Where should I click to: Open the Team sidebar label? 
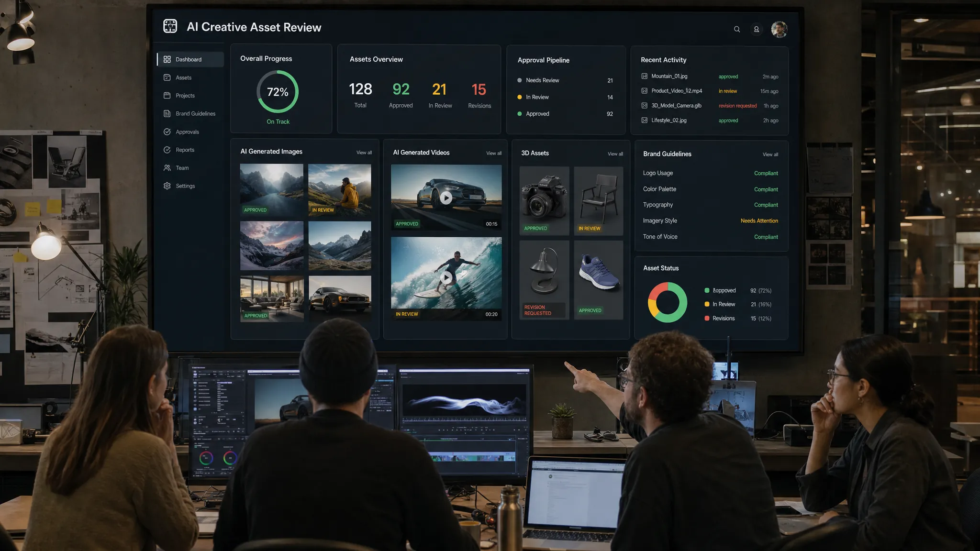(x=182, y=168)
